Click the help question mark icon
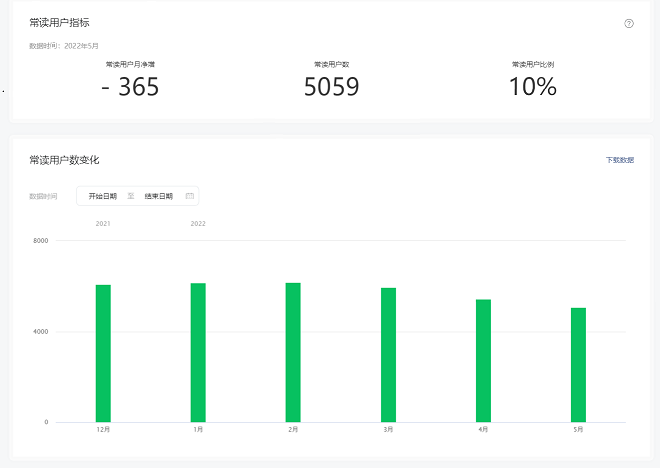The image size is (660, 468). coord(629,24)
